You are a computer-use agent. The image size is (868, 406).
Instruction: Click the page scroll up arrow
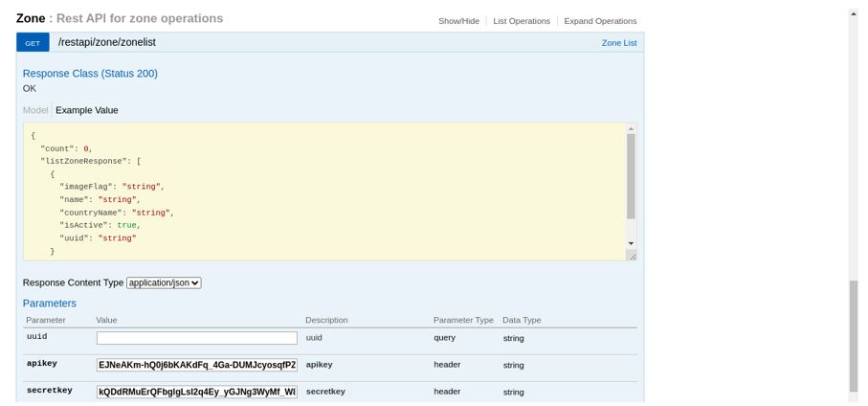point(854,12)
